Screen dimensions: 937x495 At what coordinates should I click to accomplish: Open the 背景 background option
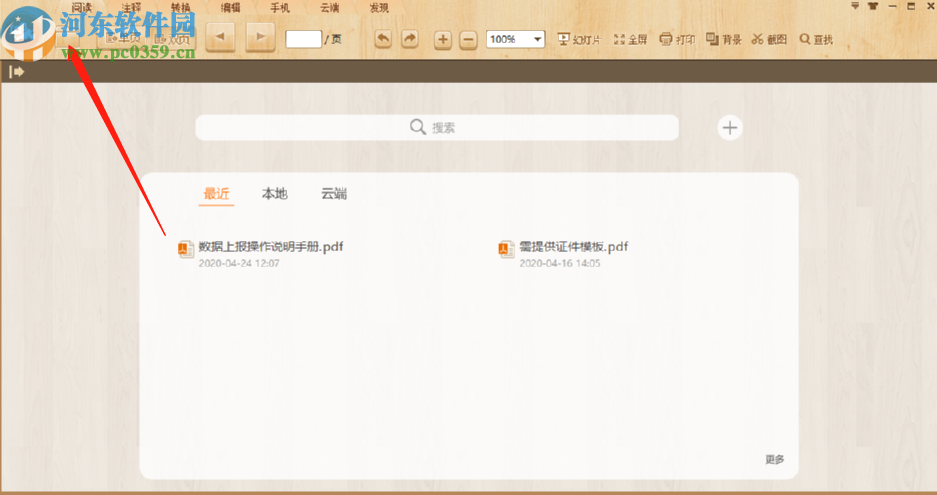coord(724,39)
